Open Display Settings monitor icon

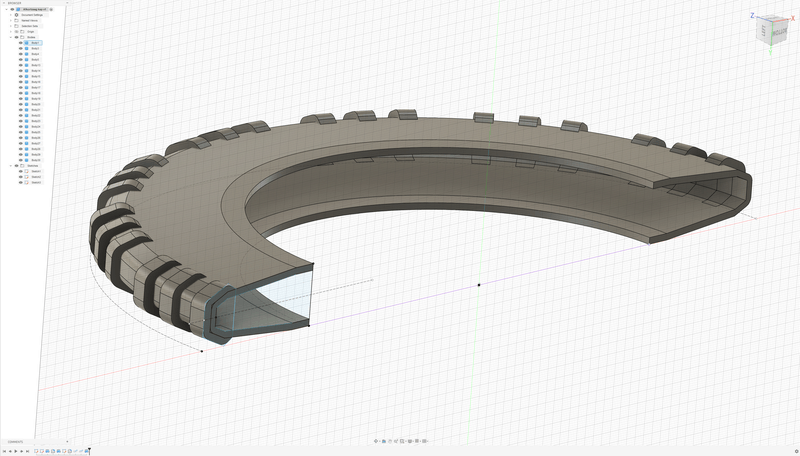pos(410,441)
